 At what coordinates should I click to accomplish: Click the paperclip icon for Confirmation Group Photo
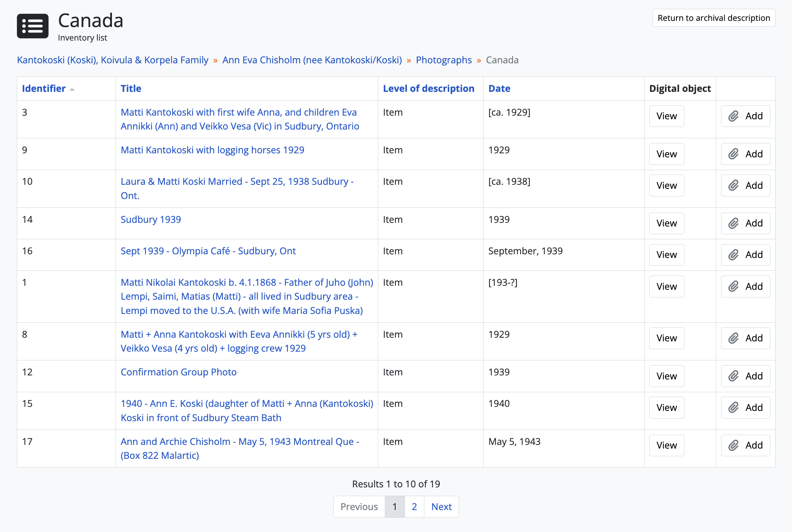coord(733,376)
